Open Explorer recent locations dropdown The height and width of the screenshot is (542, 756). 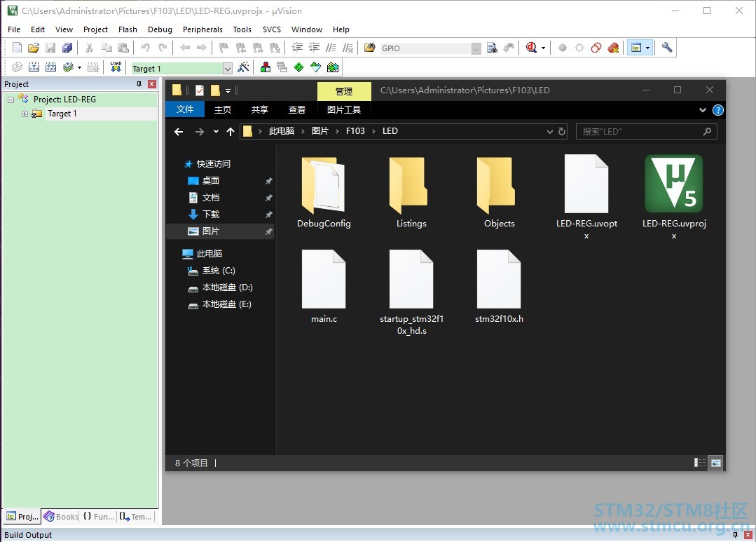(216, 131)
